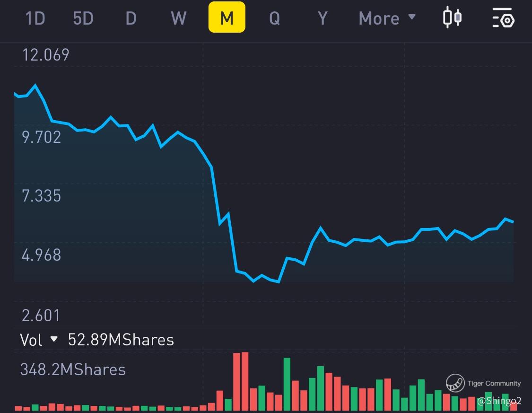
Task: Open chart settings icon at top right
Action: pyautogui.click(x=503, y=18)
